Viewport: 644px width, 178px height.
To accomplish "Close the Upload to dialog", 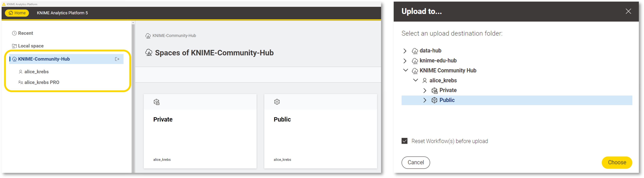I will pos(628,11).
